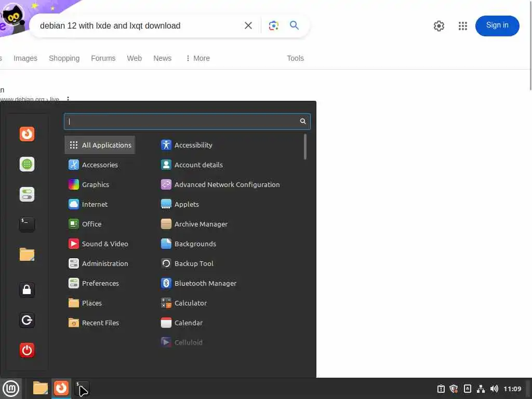The image size is (532, 399).
Task: Open Terminal launcher in the taskbar
Action: [82, 389]
